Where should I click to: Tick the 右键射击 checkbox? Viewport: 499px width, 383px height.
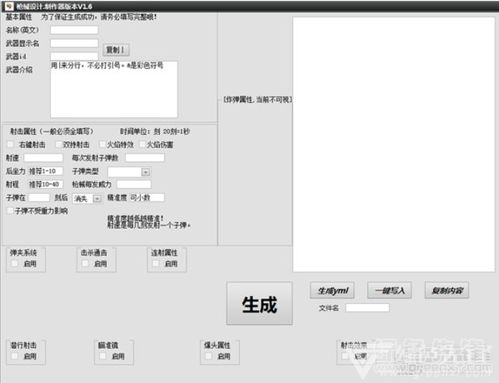point(11,144)
